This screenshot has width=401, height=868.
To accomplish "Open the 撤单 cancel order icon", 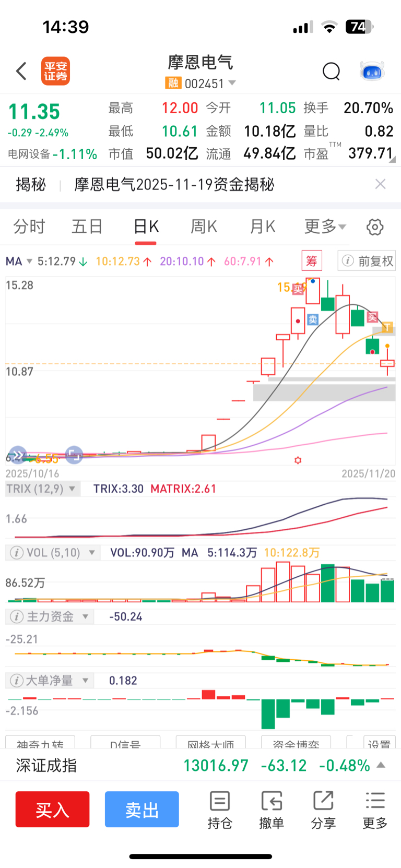I will [x=272, y=810].
